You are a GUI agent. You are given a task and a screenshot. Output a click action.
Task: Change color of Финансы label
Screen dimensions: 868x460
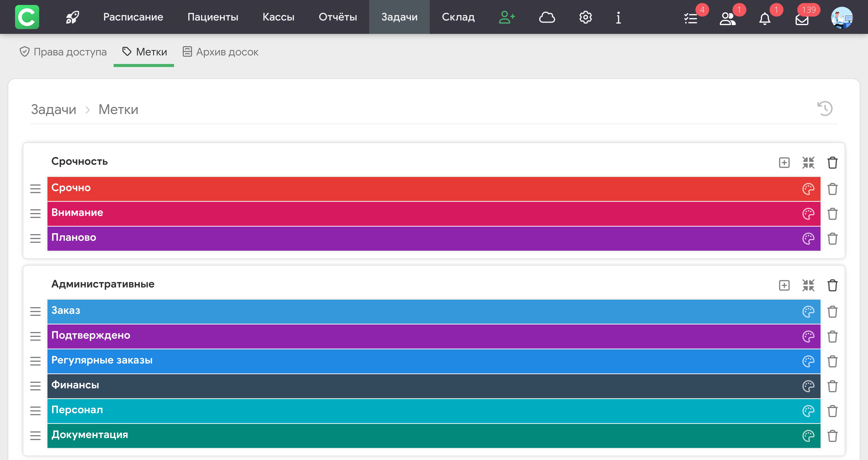808,386
